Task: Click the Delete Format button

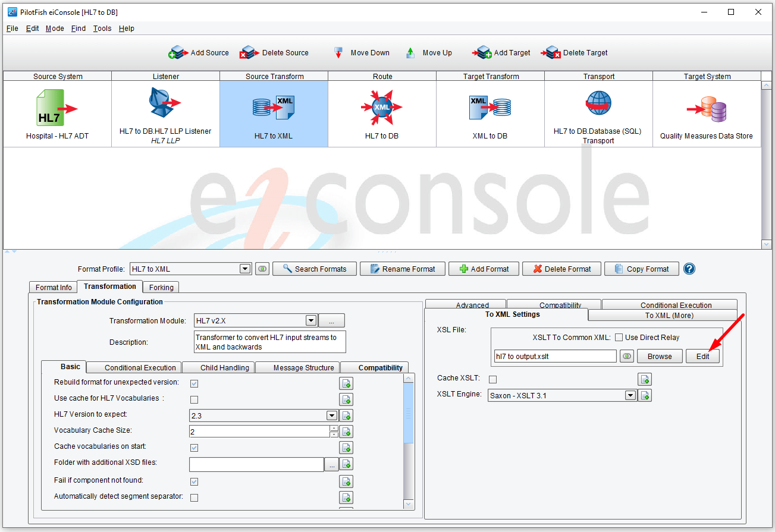Action: (561, 269)
